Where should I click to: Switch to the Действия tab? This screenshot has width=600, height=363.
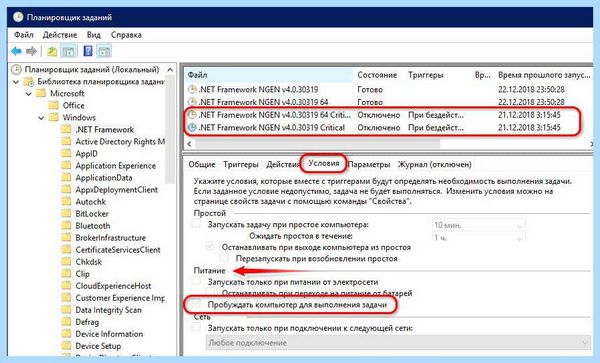[283, 164]
